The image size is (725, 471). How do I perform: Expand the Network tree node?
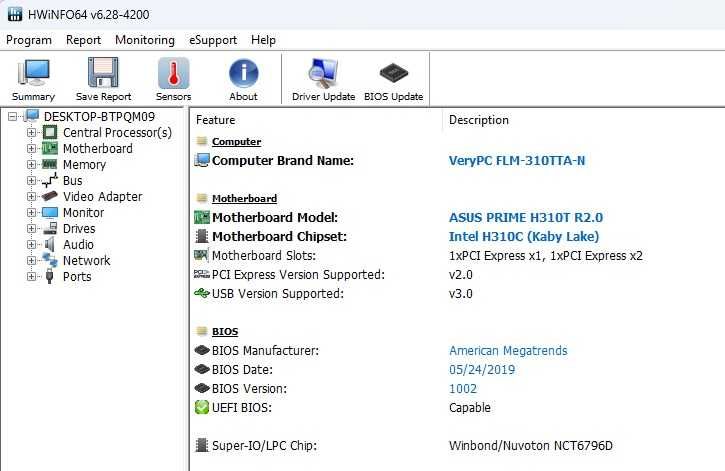point(31,260)
